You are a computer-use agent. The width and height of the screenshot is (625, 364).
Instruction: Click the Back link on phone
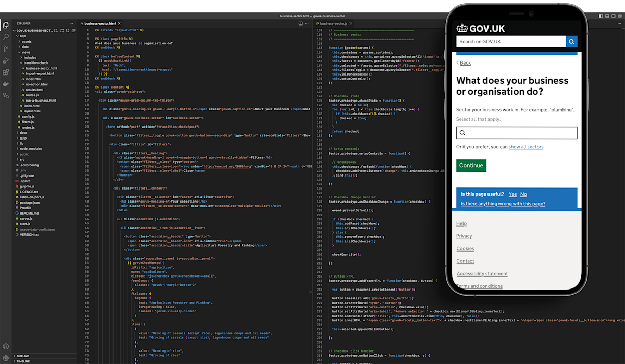(465, 63)
